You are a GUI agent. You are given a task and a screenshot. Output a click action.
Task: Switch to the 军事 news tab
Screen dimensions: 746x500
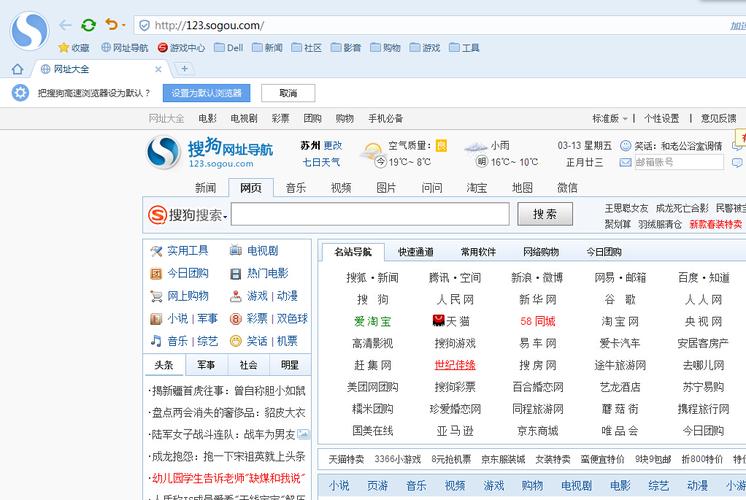tap(206, 365)
